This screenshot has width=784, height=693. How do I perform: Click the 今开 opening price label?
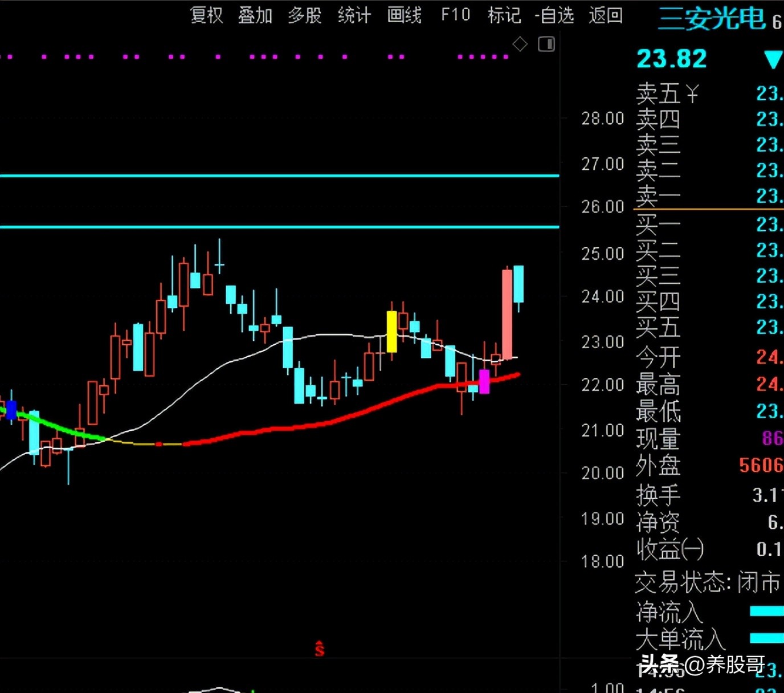658,357
